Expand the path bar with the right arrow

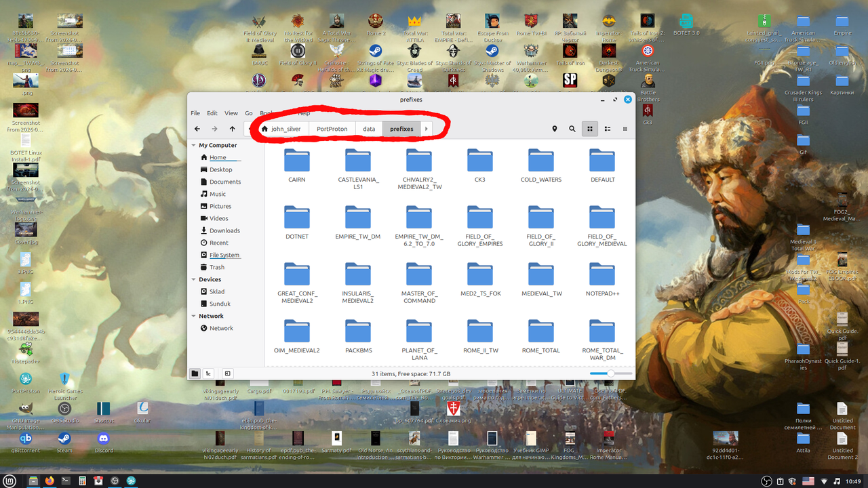pyautogui.click(x=426, y=129)
